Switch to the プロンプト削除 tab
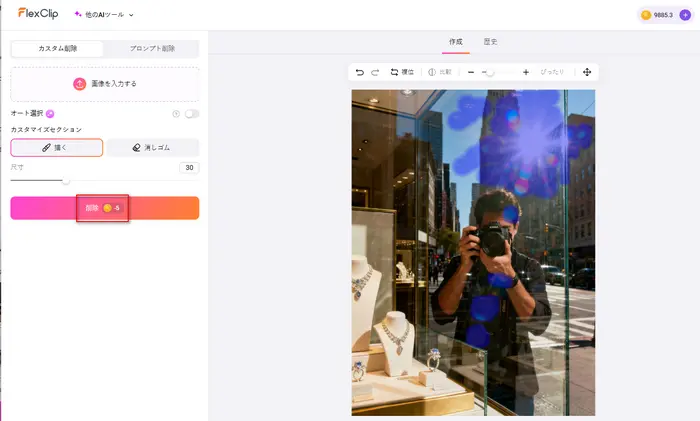The image size is (700, 421). 151,48
